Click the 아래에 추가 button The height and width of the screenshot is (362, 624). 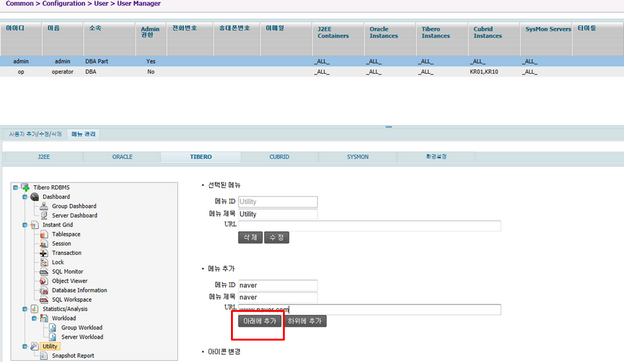click(259, 321)
